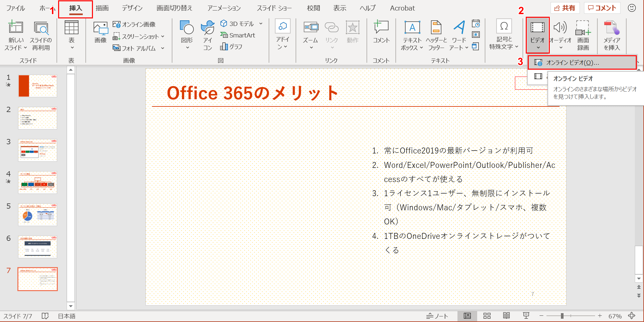644x322 pixels.
Task: Expand the Audio dropdown arrow
Action: 560,48
